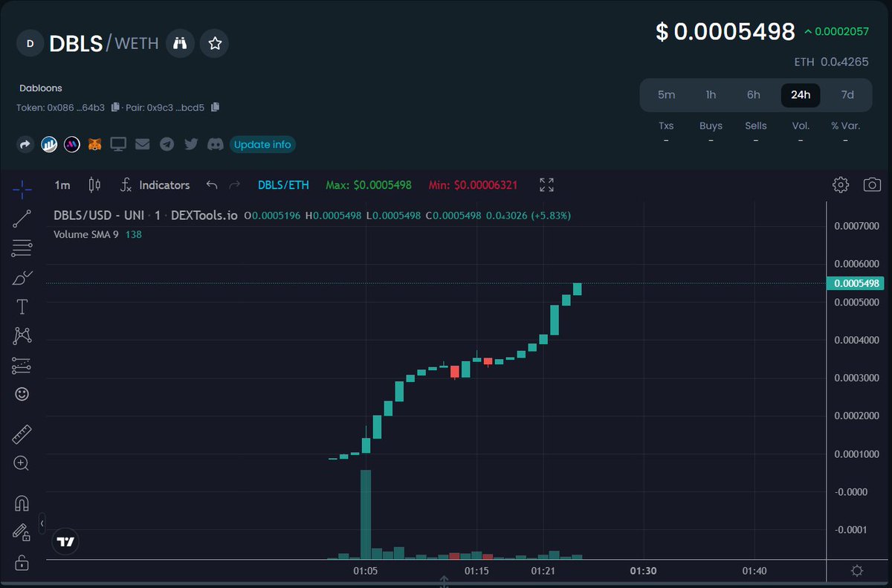892x588 pixels.
Task: Collapse the drawing tools sidebar
Action: [x=42, y=523]
